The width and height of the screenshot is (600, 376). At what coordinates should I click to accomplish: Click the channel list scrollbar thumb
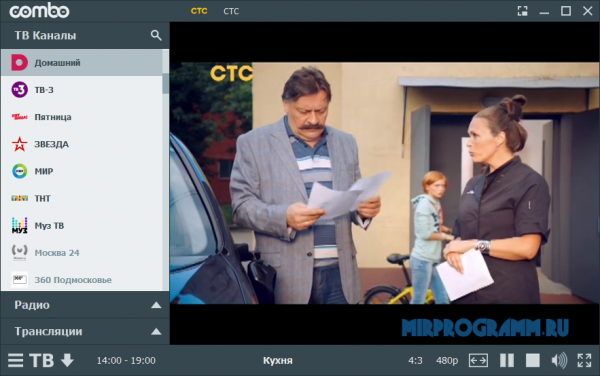point(165,83)
